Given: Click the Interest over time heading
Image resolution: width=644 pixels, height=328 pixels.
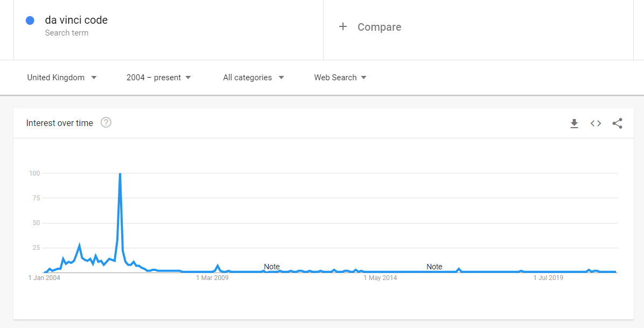Looking at the screenshot, I should point(60,123).
